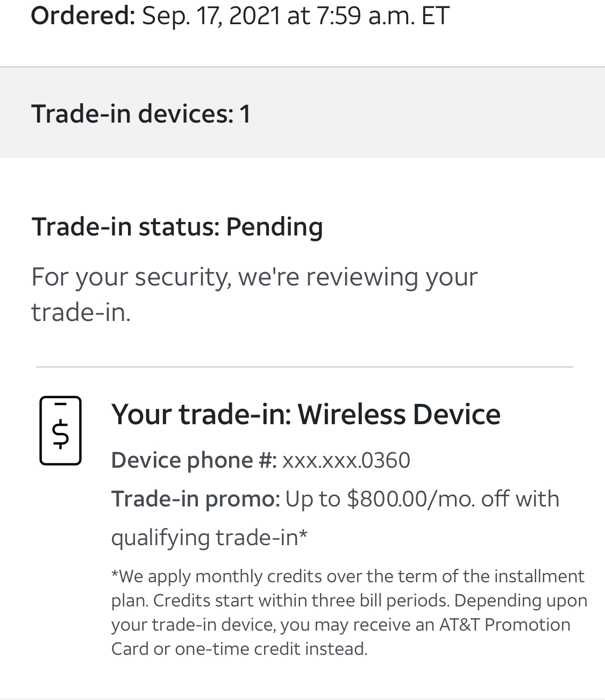Image resolution: width=605 pixels, height=700 pixels.
Task: Select 'AT&T Promotion' text in footnote
Action: (504, 625)
